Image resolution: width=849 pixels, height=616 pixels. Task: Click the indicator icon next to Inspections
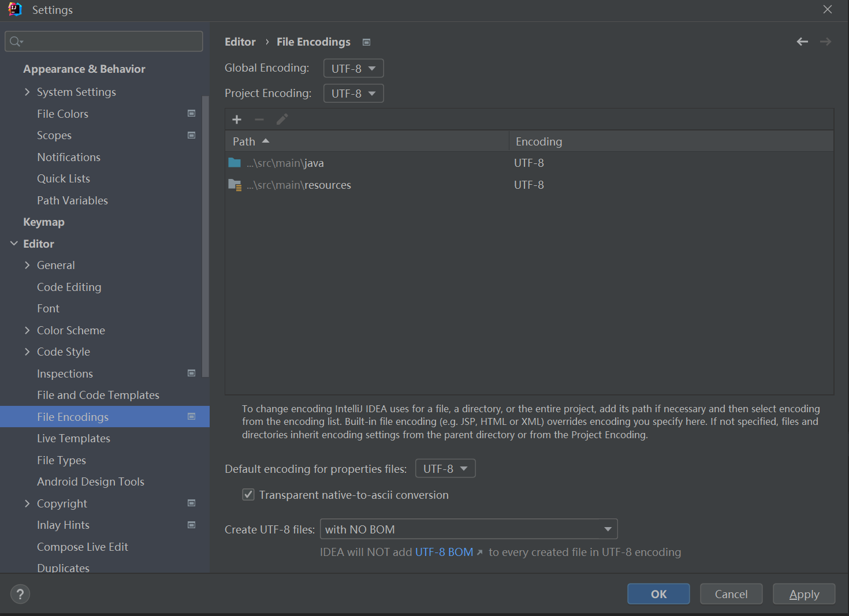coord(191,373)
